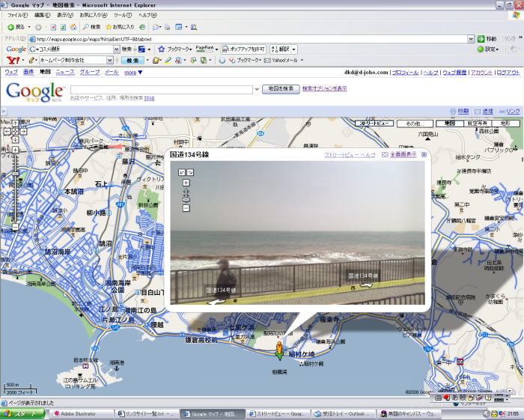
Task: Click the 検索オプションを表示 link
Action: point(324,88)
